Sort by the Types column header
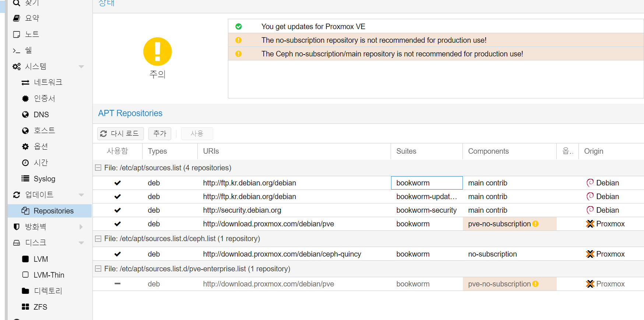 coord(170,151)
